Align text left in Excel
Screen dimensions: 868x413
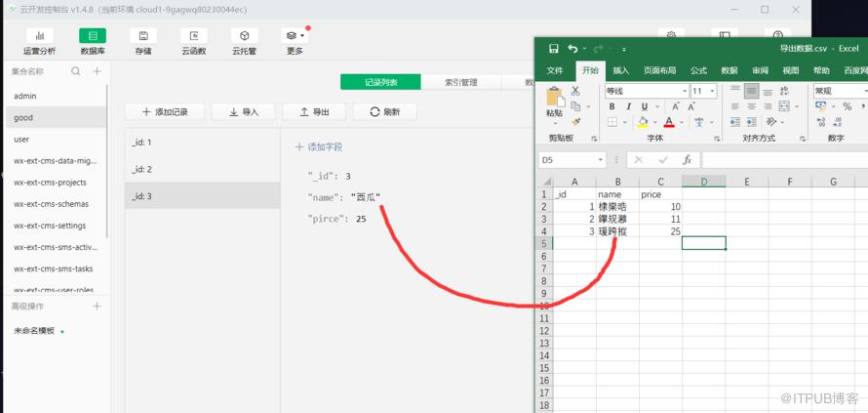tap(735, 106)
